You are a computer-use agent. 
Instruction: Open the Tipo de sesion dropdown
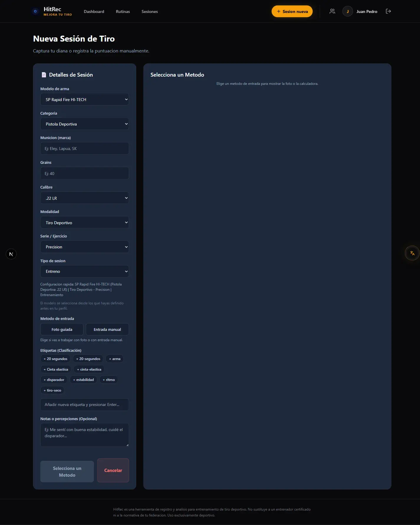pos(85,271)
